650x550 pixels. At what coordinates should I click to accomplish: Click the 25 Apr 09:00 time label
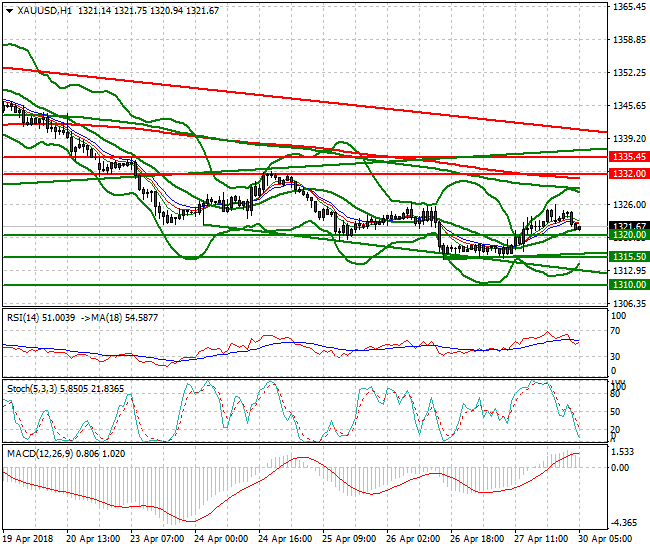pos(349,539)
